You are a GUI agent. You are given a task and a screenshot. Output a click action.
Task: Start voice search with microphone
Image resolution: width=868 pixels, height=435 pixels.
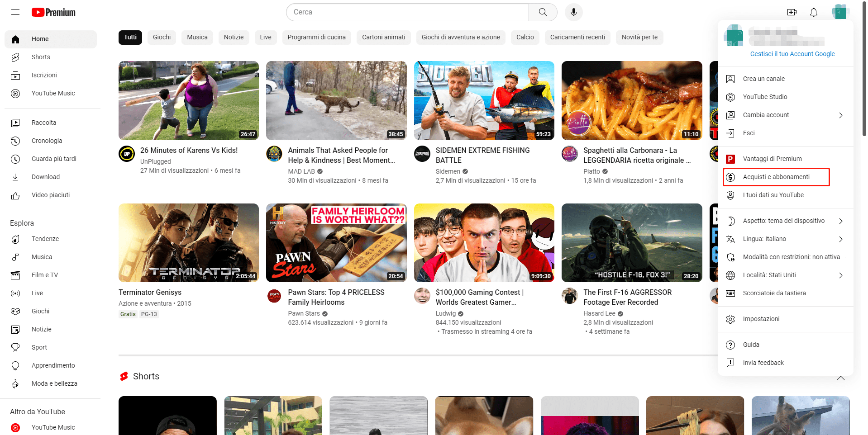click(x=573, y=12)
